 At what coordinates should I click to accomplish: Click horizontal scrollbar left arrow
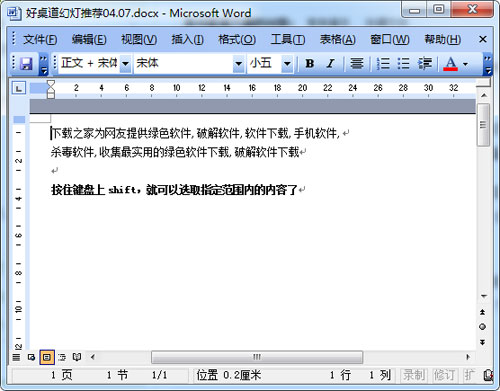93,357
